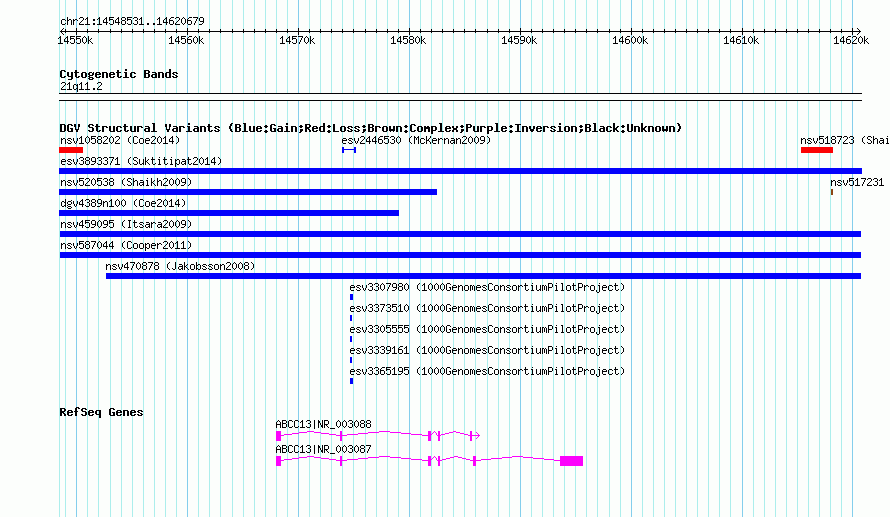Select the nsv470878 (Jakobsson2008) blue gain bar
This screenshot has height=517, width=890.
coord(484,276)
